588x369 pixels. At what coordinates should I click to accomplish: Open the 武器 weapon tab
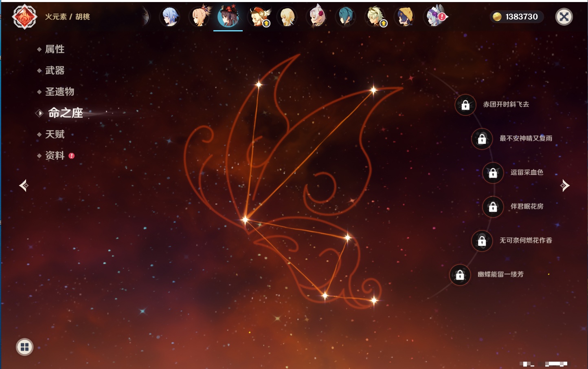coord(55,71)
